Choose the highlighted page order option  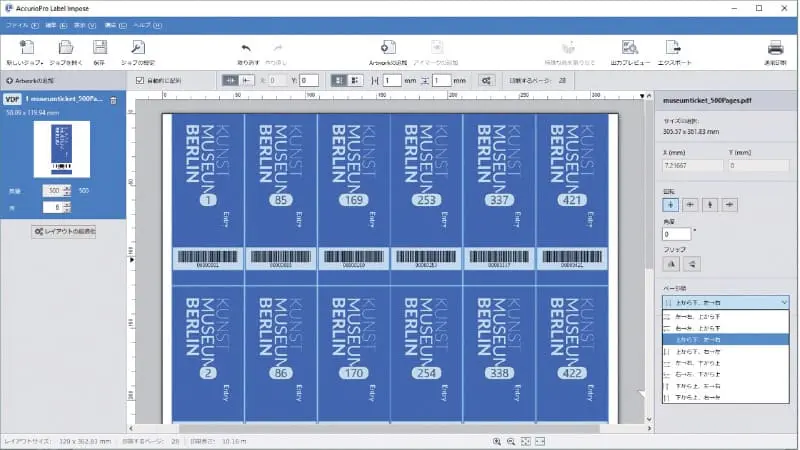click(727, 340)
